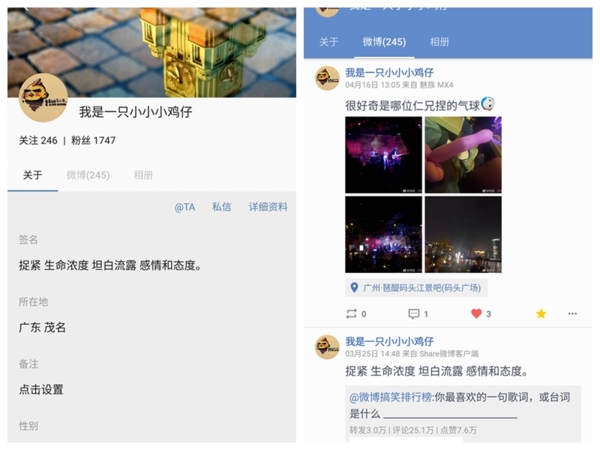Open the large profile avatar picture

click(x=43, y=98)
